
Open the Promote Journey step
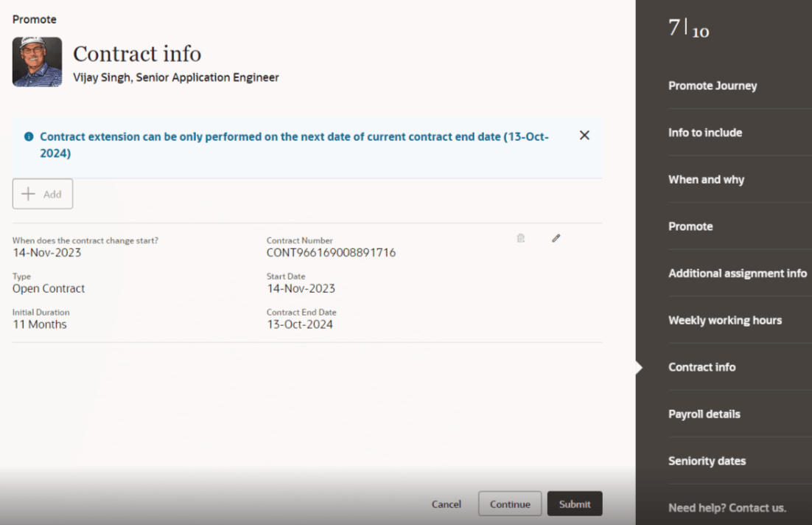[x=712, y=86]
